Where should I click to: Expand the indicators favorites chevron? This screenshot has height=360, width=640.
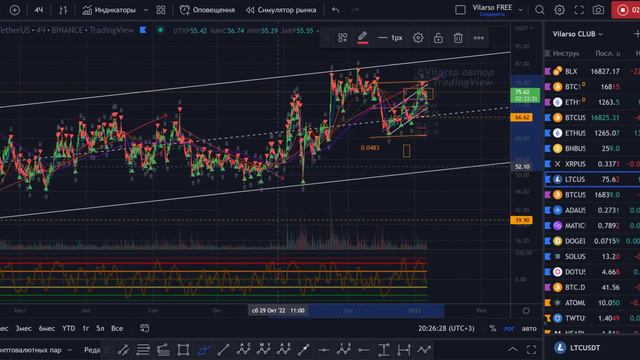(x=146, y=10)
